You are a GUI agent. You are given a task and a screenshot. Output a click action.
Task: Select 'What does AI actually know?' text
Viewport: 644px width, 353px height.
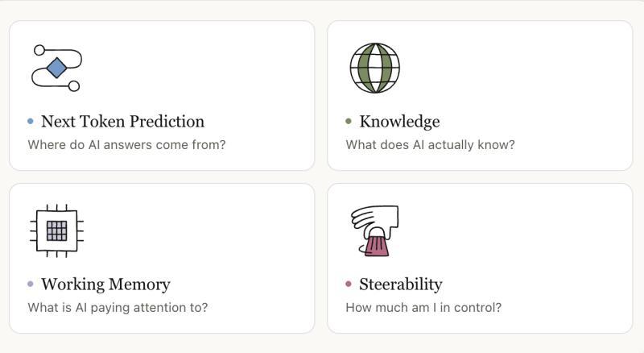pyautogui.click(x=430, y=145)
